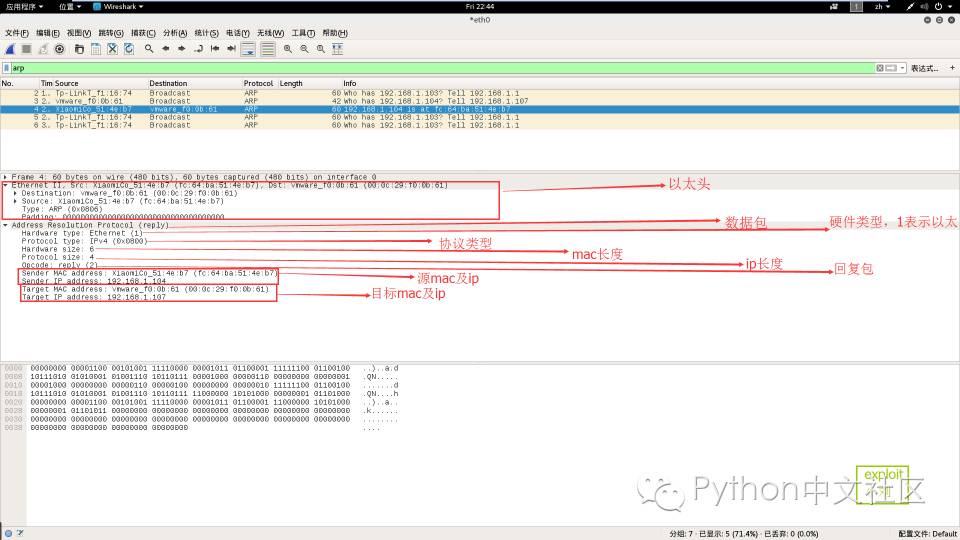
Task: Add a display filter button with plus
Action: (952, 68)
